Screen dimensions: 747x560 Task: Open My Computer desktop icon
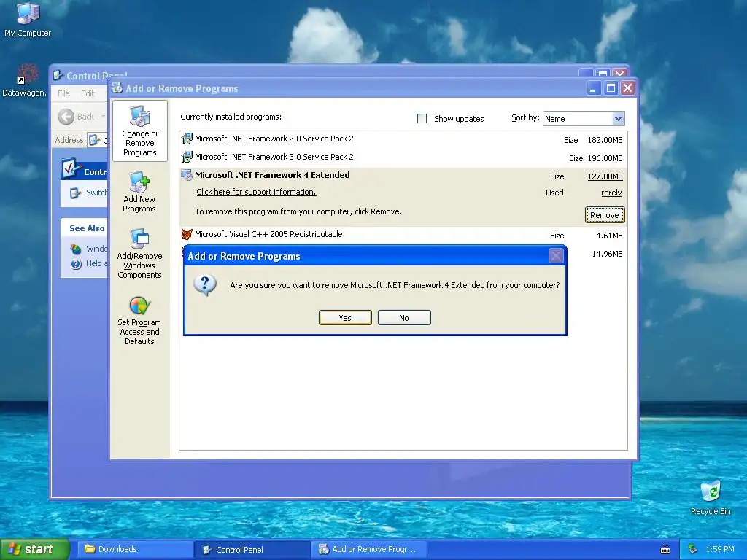click(28, 19)
